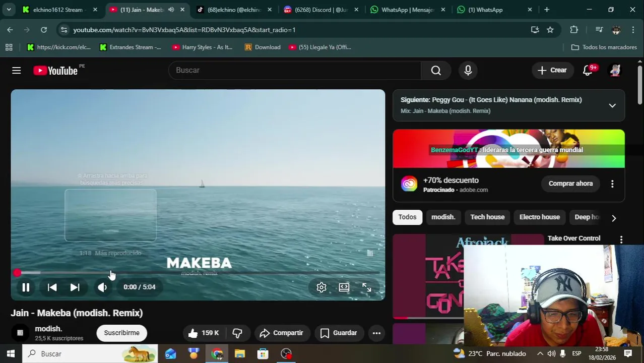Open Adobe ad options menu
Viewport: 644px width, 363px height.
pyautogui.click(x=612, y=184)
